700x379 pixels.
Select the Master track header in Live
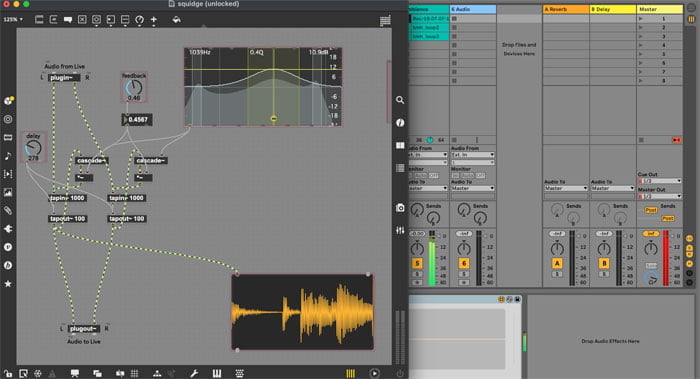pos(659,9)
